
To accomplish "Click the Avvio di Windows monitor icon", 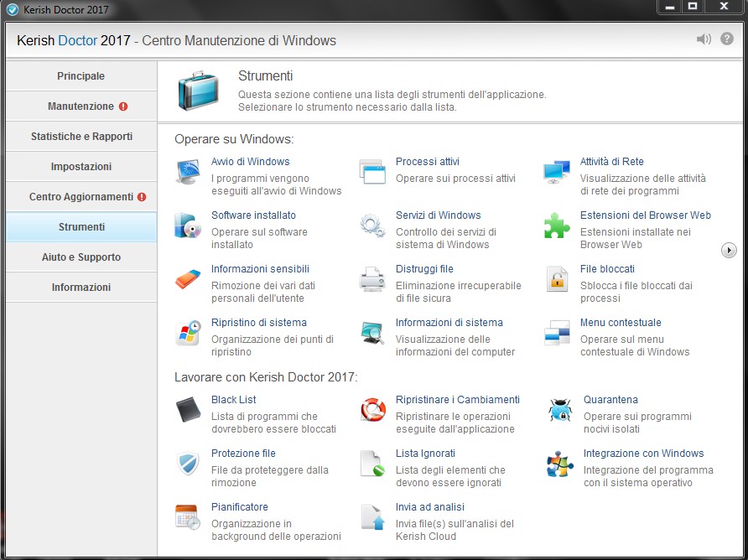I will (x=188, y=172).
